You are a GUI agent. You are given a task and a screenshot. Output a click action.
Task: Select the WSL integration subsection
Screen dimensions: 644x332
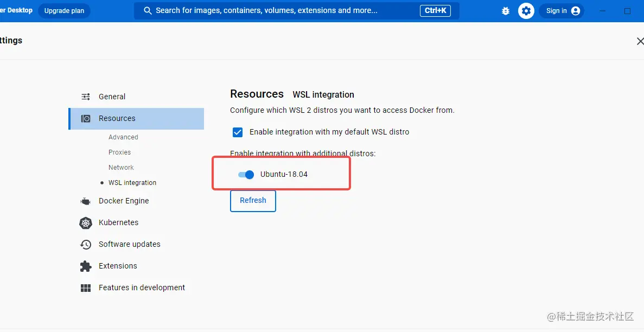tap(132, 183)
